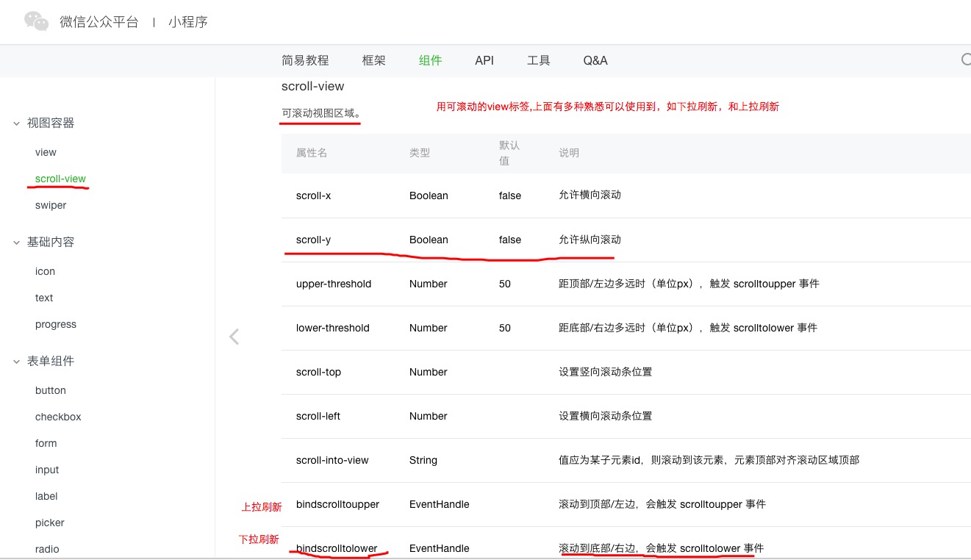Go to the 工具 tab
The image size is (971, 560).
click(538, 60)
